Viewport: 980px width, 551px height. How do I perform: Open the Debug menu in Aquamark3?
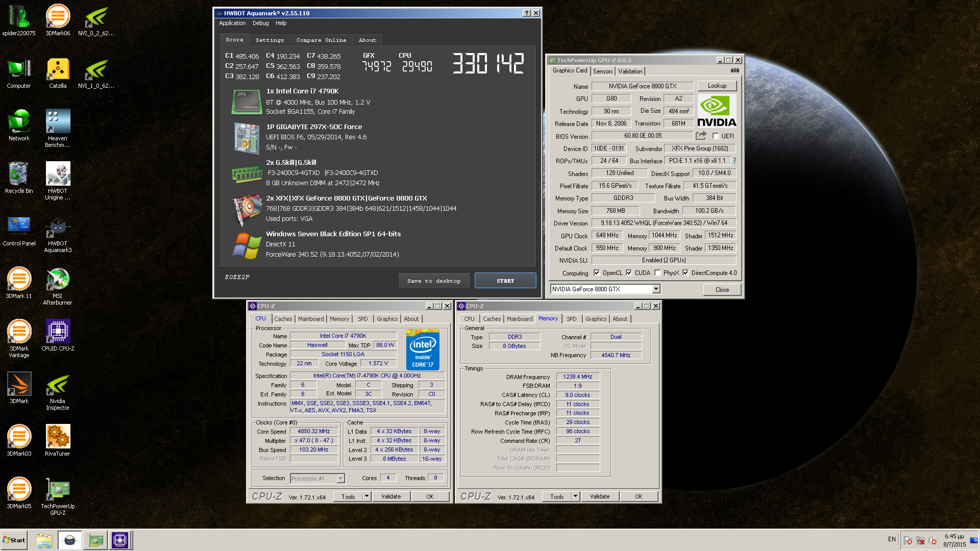260,23
